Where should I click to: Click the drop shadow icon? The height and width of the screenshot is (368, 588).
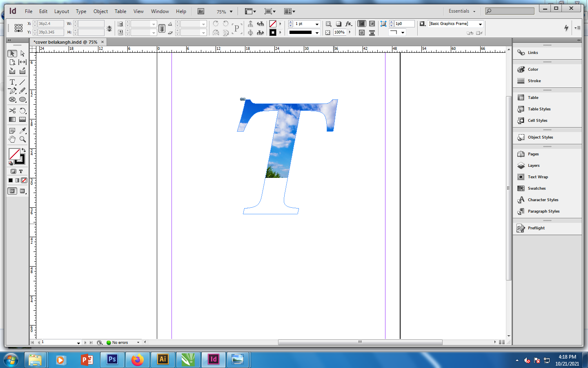click(x=339, y=24)
